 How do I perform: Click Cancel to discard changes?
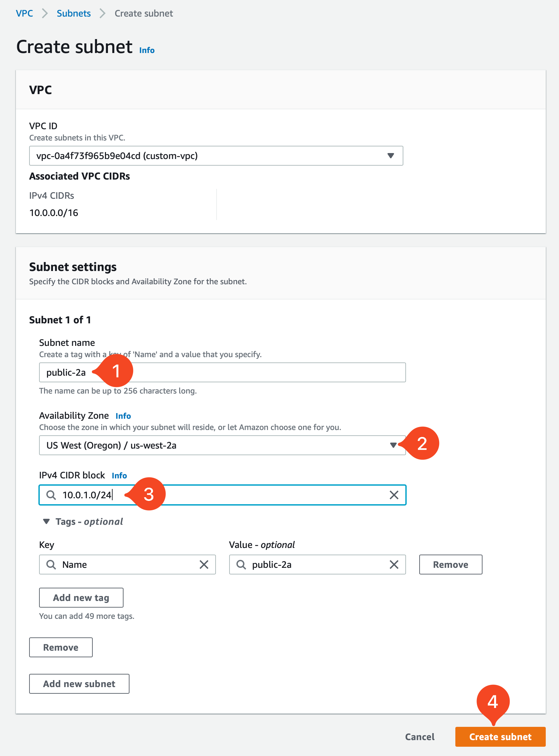point(420,737)
